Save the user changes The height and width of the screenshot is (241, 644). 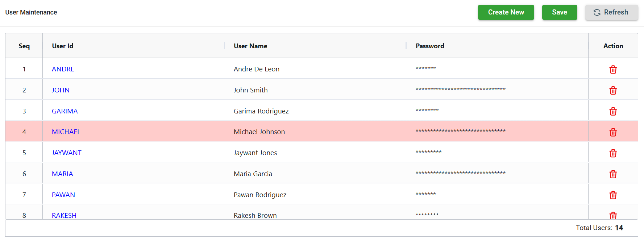(559, 12)
